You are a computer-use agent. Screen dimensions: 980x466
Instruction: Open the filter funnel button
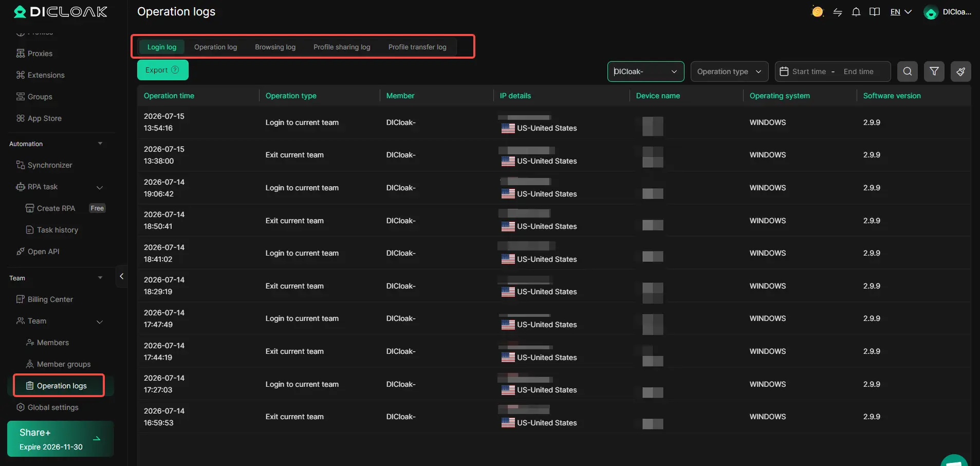point(934,71)
